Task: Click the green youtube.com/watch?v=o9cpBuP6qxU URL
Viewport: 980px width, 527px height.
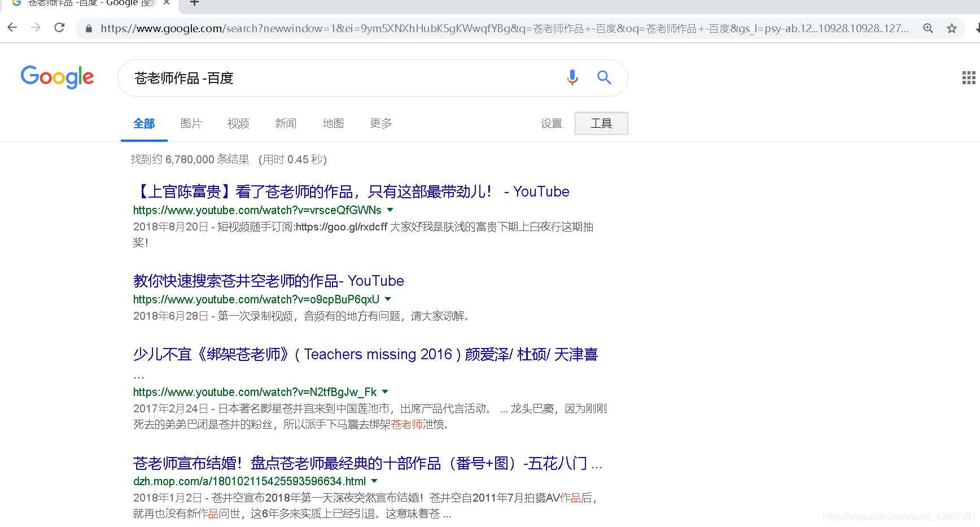Action: pos(256,299)
